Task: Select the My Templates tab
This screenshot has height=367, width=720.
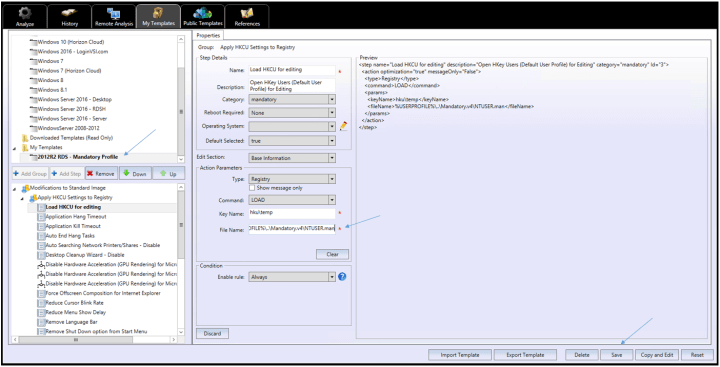Action: coord(158,17)
